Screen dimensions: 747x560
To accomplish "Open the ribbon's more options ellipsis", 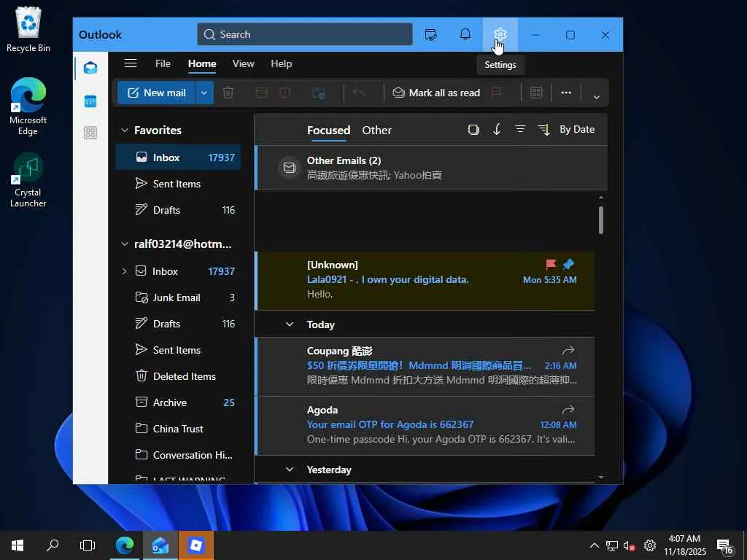I will (566, 93).
